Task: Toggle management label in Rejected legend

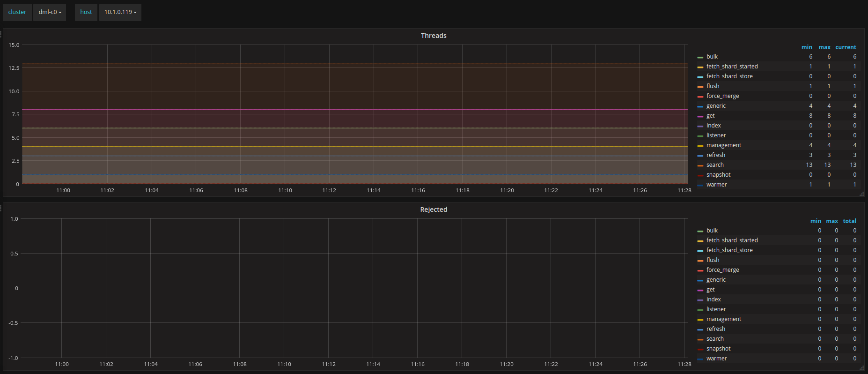Action: 724,319
